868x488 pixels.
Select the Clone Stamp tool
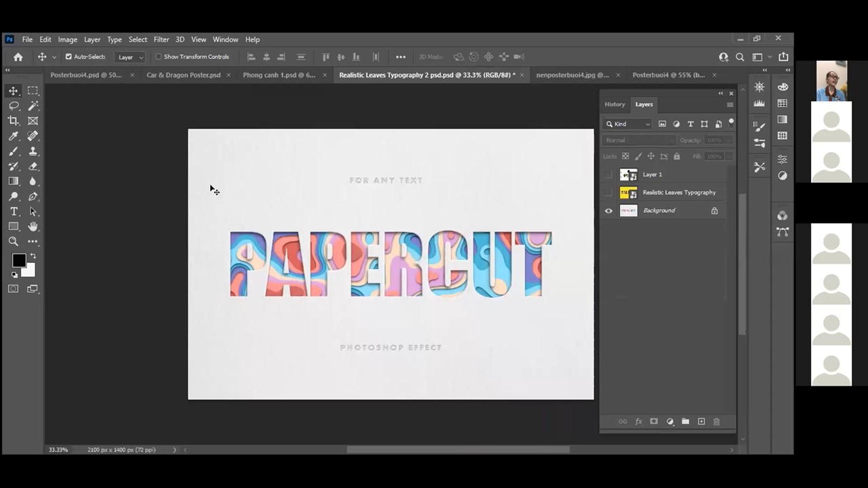pos(33,151)
